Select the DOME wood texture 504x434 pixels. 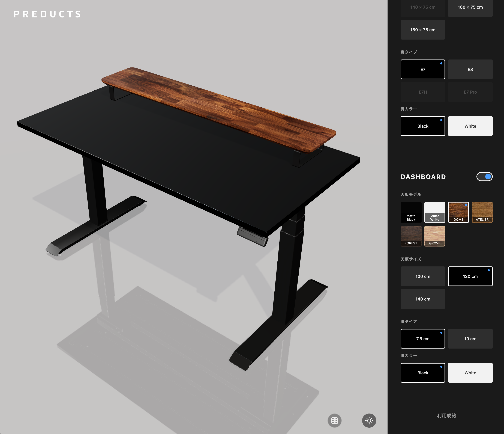458,212
